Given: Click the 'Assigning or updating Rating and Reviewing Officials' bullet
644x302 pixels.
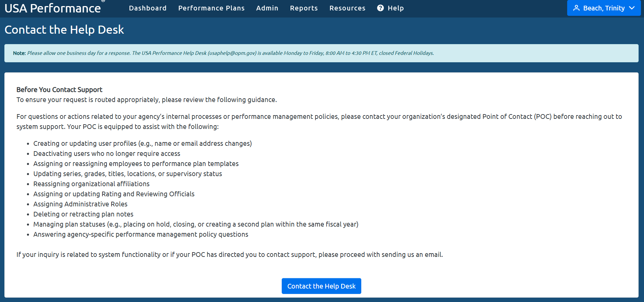Looking at the screenshot, I should point(114,194).
